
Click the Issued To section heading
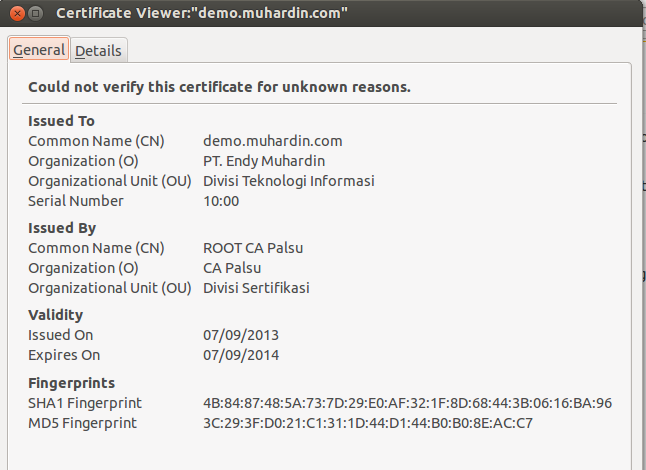pos(61,121)
